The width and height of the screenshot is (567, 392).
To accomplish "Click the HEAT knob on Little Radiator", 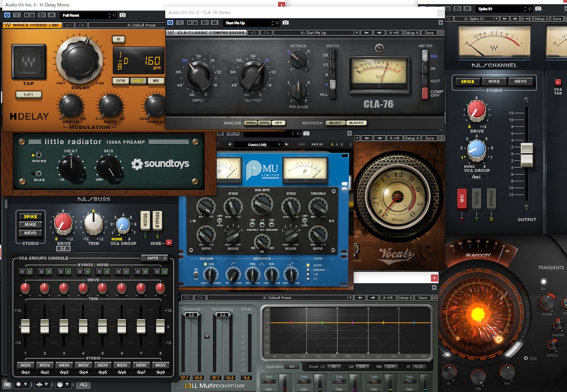I will [71, 169].
